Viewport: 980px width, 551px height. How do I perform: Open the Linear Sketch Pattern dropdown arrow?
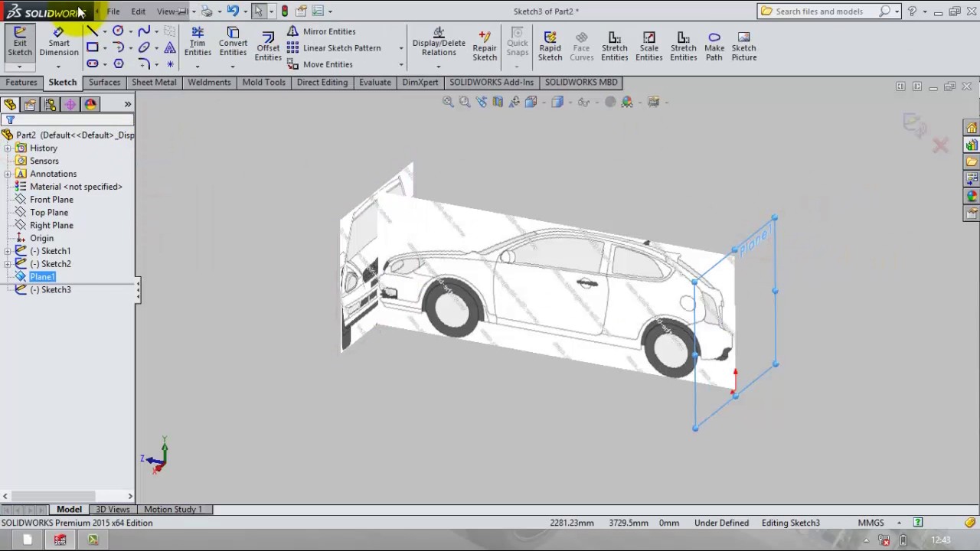click(400, 47)
